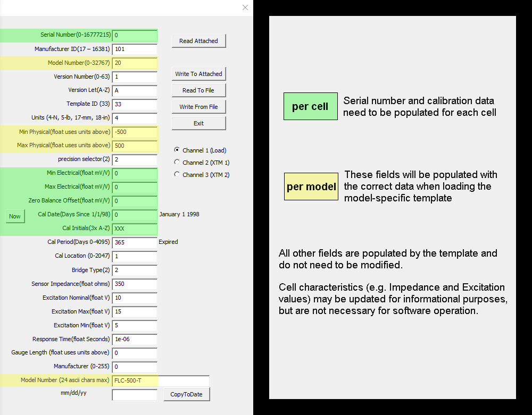Click the Min Physical value field

135,132
